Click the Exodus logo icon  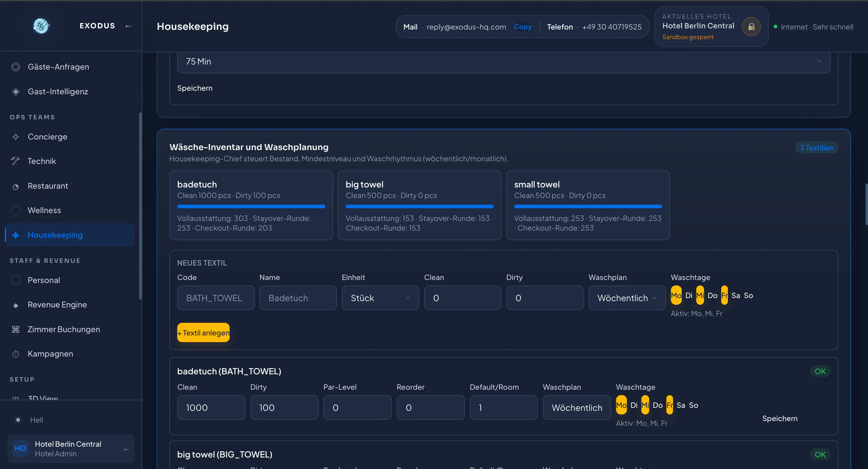pyautogui.click(x=41, y=26)
